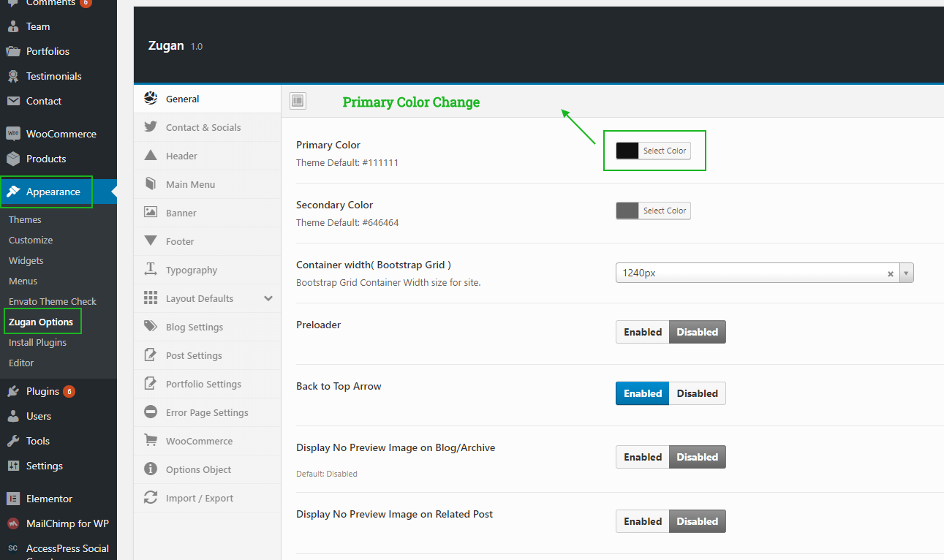The image size is (944, 560).
Task: Disable No Preview Image on Related Post
Action: coord(698,521)
